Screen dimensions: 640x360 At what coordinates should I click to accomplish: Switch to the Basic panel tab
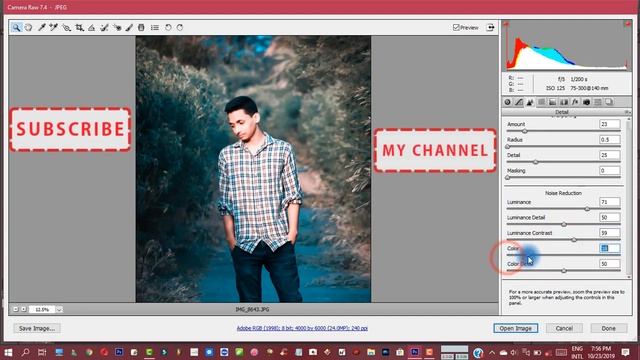click(x=507, y=102)
